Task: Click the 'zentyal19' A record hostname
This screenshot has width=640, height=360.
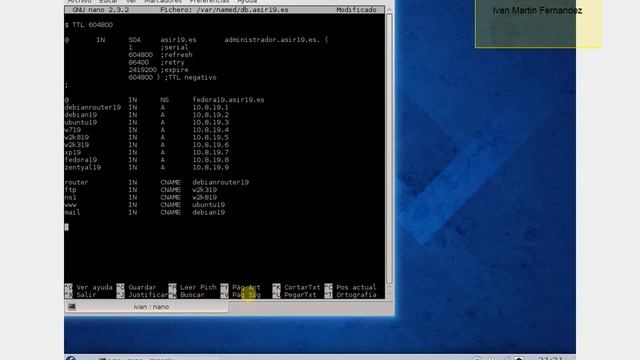Action: click(82, 167)
